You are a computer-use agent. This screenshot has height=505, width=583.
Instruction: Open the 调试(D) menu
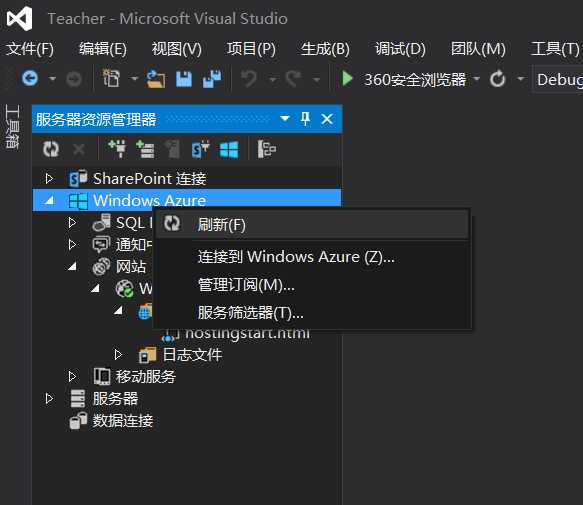pos(400,49)
